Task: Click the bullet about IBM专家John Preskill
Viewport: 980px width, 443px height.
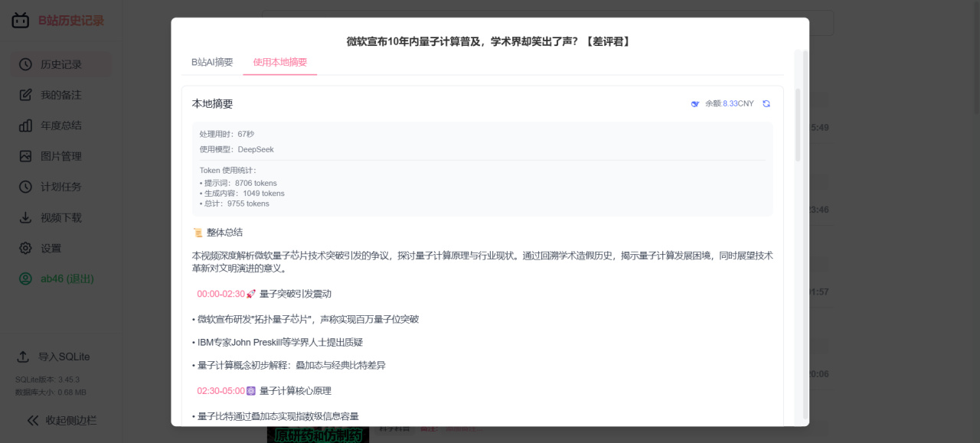Action: click(277, 343)
